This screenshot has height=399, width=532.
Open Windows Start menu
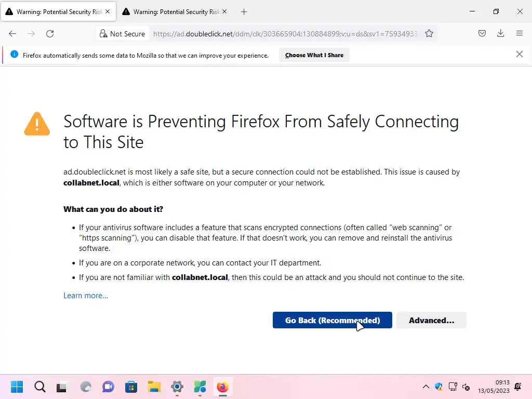tap(17, 387)
